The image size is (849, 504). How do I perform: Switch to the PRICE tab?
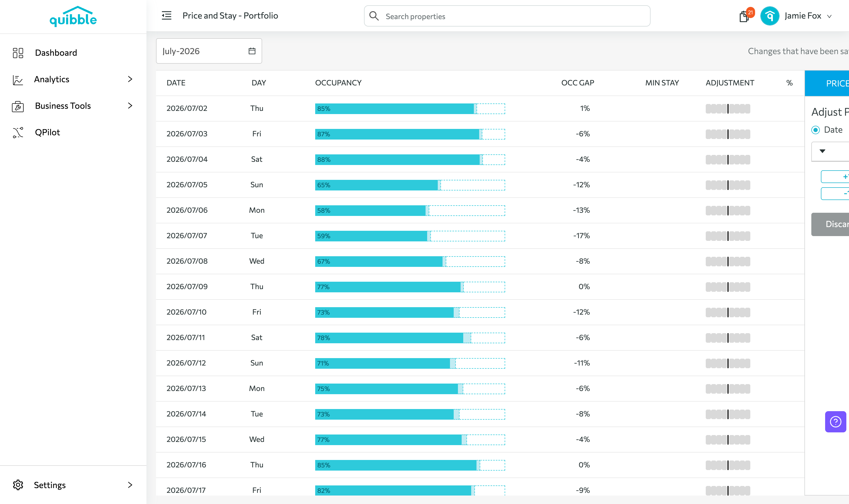click(827, 83)
